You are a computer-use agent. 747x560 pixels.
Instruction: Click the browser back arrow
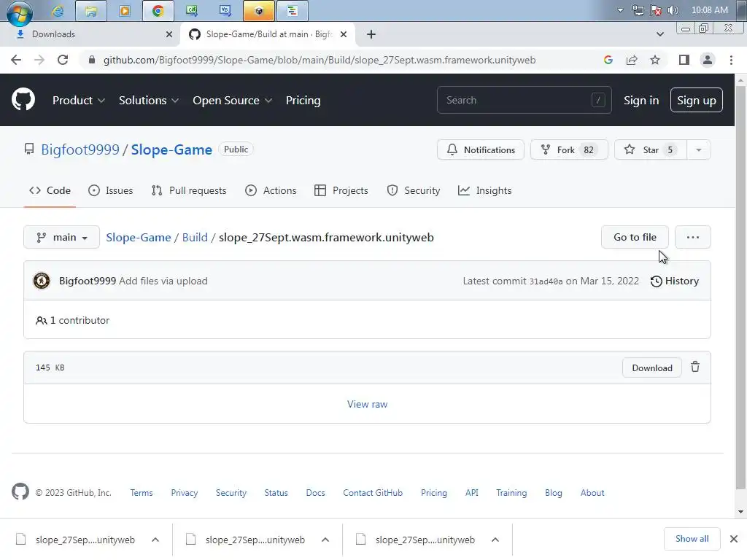[x=16, y=60]
